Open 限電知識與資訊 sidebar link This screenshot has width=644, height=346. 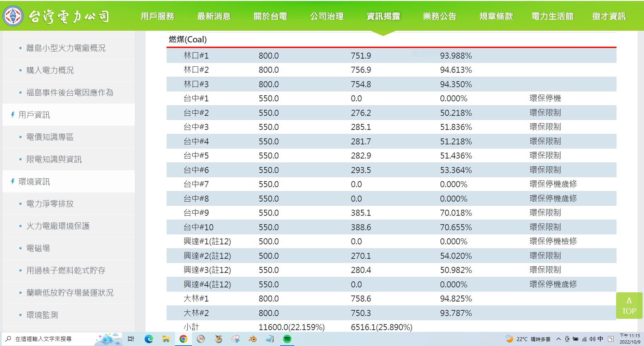coord(54,159)
